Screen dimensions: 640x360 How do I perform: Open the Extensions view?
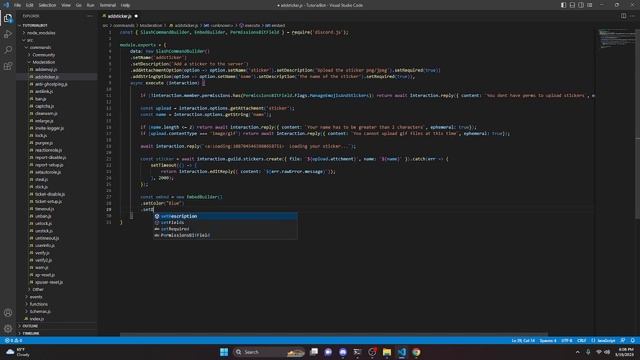(8, 66)
